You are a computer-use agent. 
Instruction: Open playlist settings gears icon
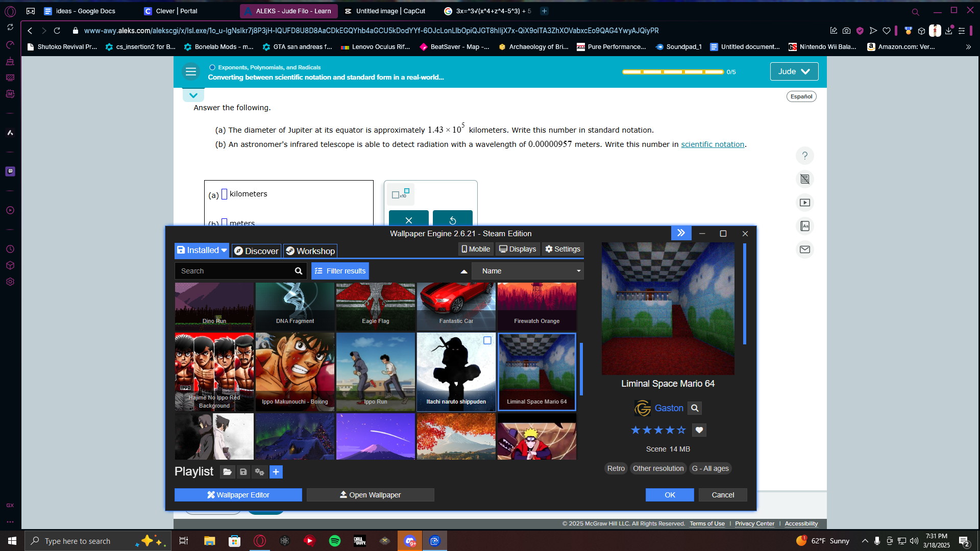[259, 472]
